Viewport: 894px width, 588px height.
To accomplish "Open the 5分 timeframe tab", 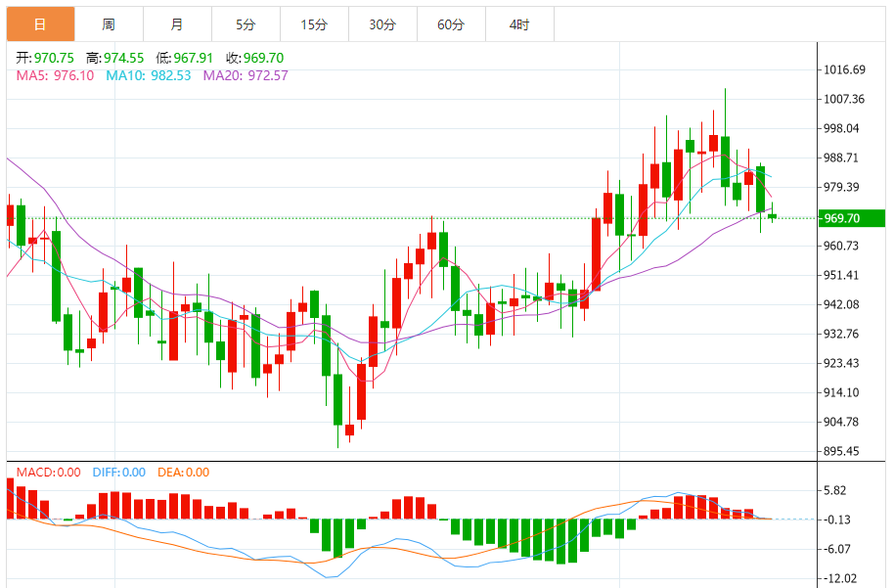I will [246, 24].
